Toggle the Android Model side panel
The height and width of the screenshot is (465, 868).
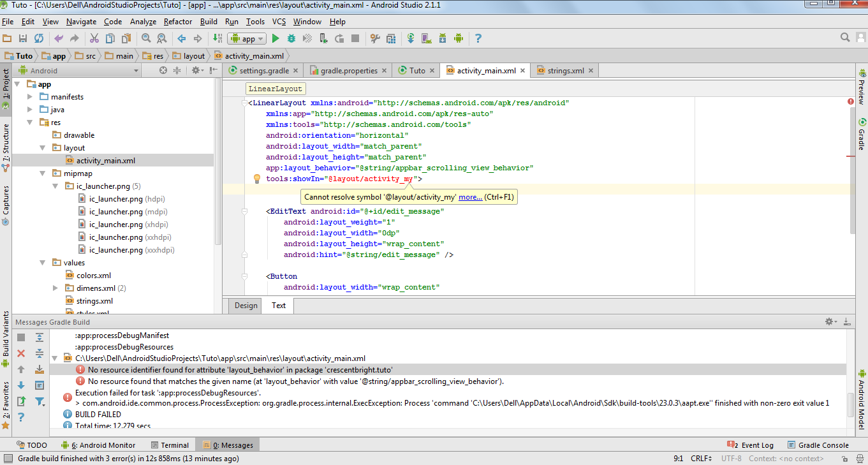pyautogui.click(x=862, y=400)
